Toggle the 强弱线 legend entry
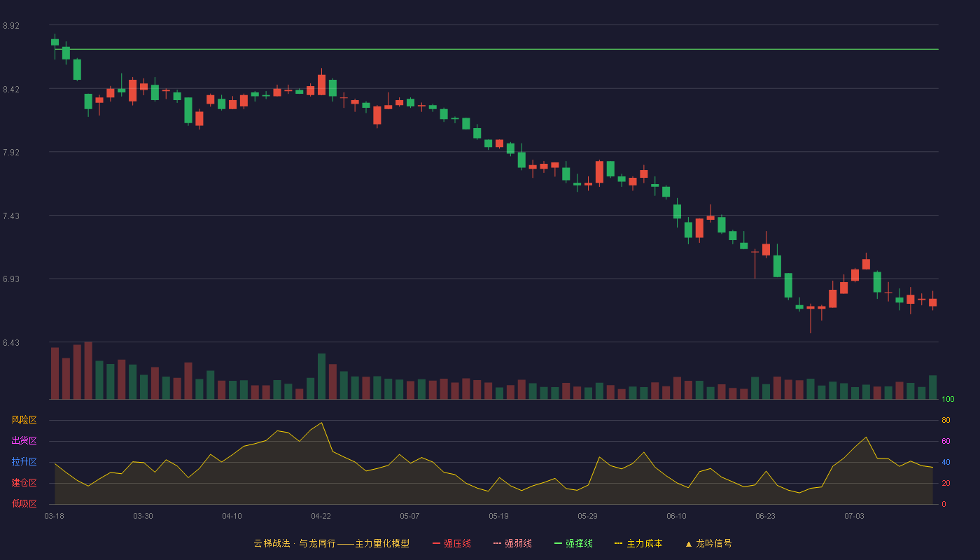This screenshot has height=560, width=980. pos(512,543)
